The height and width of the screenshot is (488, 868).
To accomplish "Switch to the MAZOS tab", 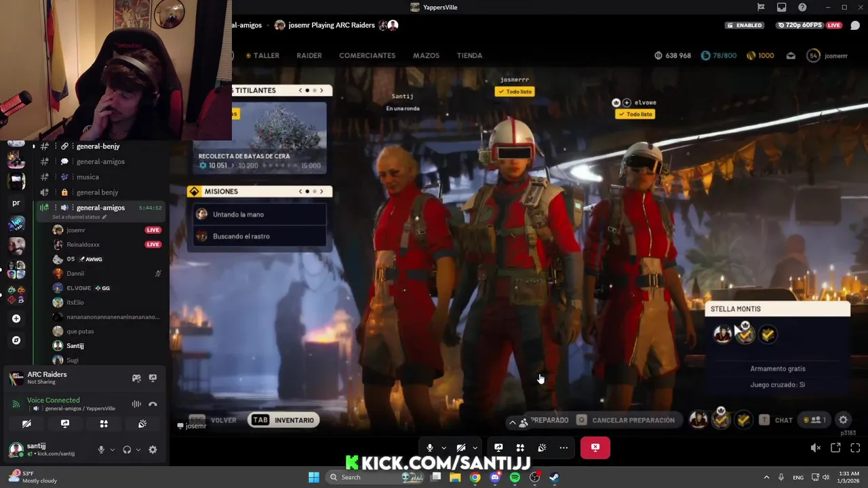I will click(426, 56).
